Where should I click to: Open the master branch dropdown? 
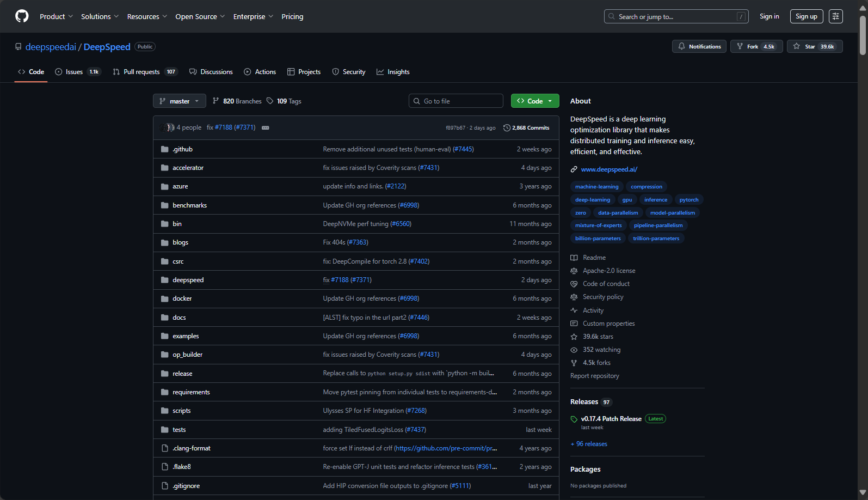180,101
